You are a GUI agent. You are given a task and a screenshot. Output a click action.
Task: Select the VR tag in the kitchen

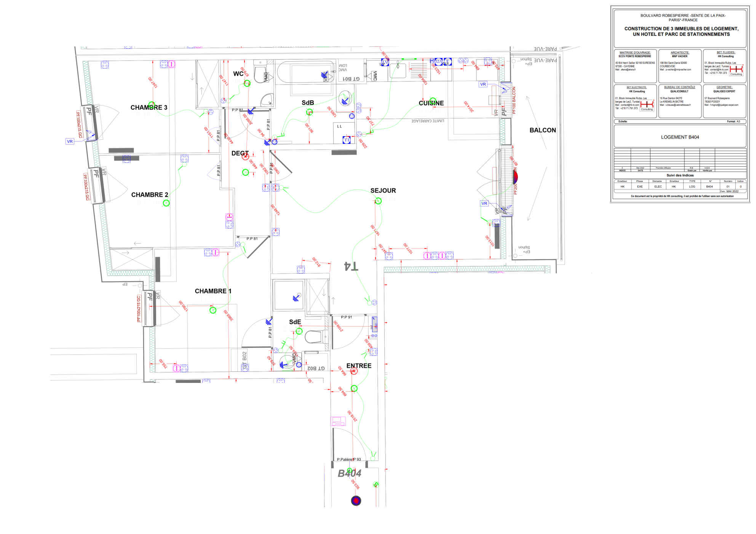coord(483,84)
